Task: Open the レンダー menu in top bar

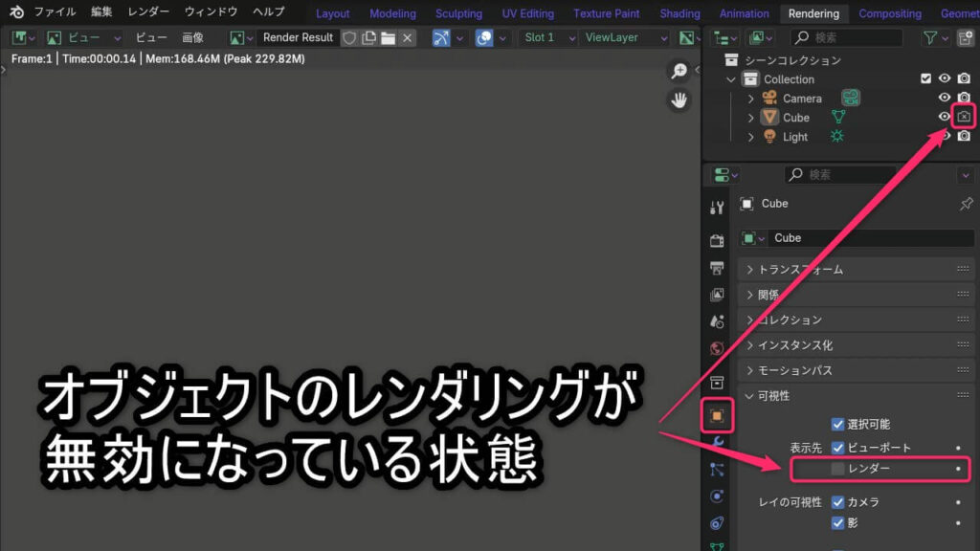Action: (148, 11)
